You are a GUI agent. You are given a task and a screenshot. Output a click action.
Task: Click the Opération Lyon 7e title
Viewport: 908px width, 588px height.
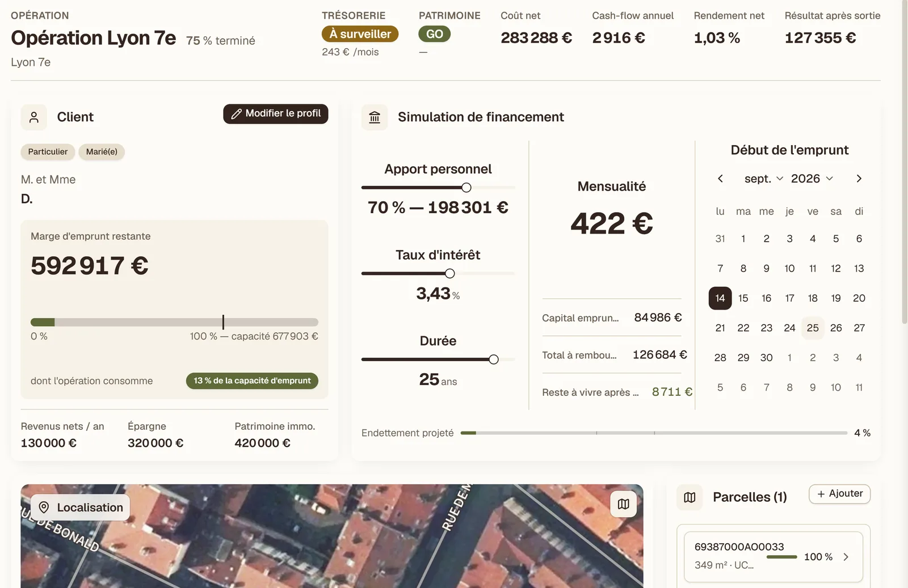pyautogui.click(x=94, y=38)
